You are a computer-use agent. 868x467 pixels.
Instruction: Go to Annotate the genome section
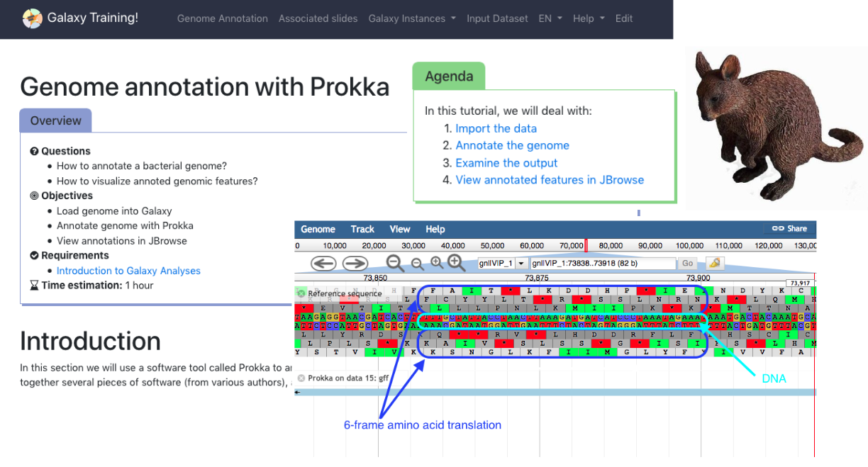pos(512,145)
